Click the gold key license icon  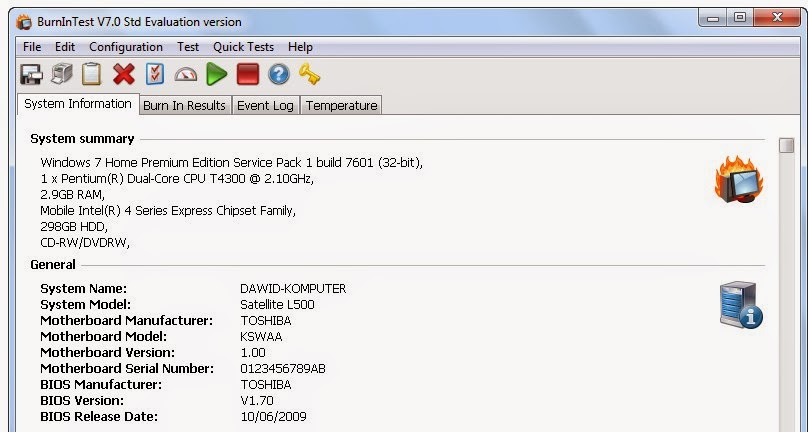coord(309,74)
